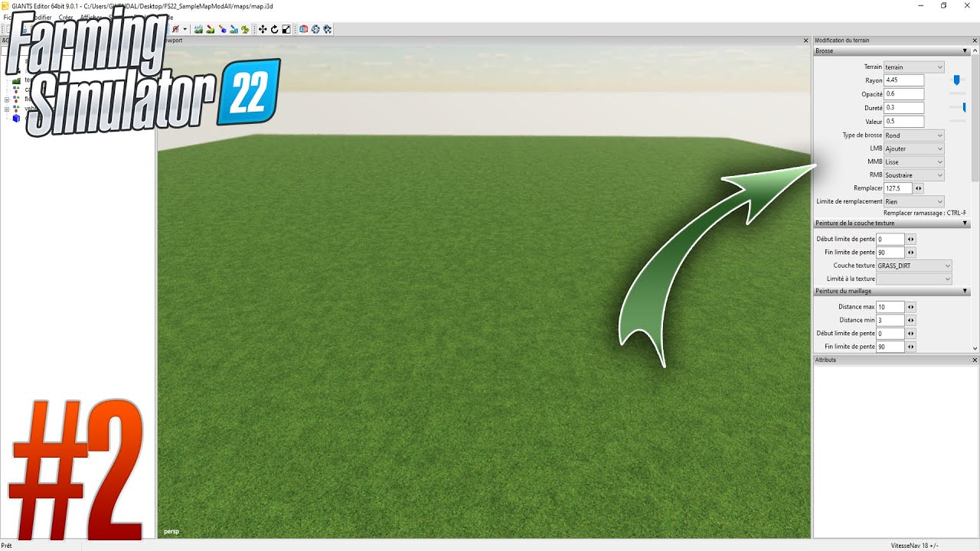Click the Dureté slider handle
980x551 pixels.
965,108
